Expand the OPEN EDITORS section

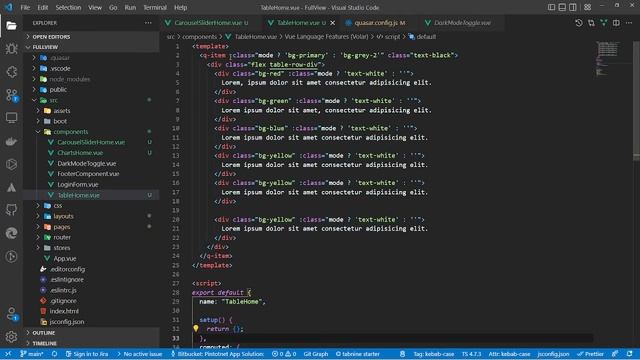[x=91, y=37]
